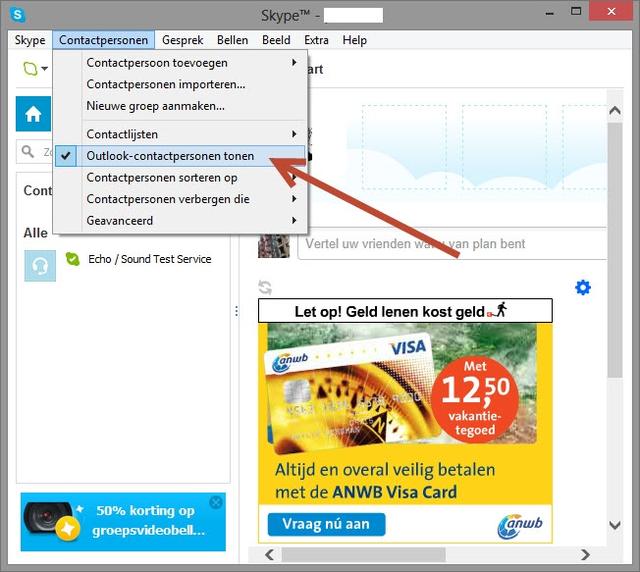Close the 50% korting banner
640x572 pixels.
216,502
